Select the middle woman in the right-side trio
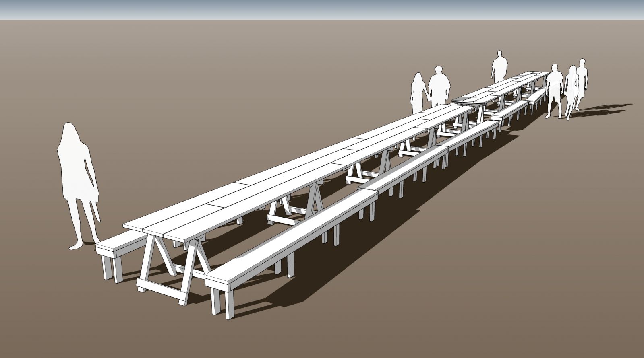Screen dimensions: 644x358 click(571, 91)
